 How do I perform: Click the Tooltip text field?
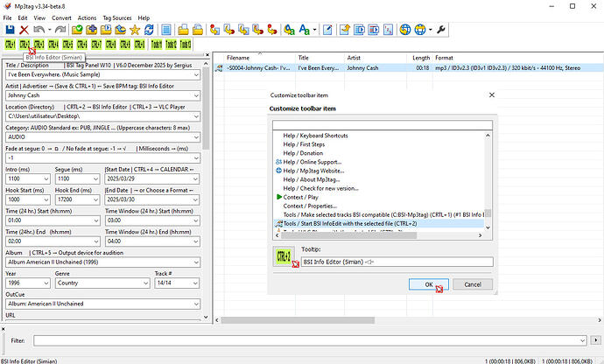(397, 262)
